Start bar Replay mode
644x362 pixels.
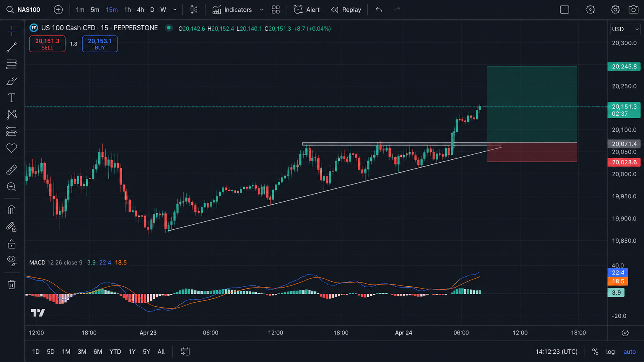[x=346, y=10]
